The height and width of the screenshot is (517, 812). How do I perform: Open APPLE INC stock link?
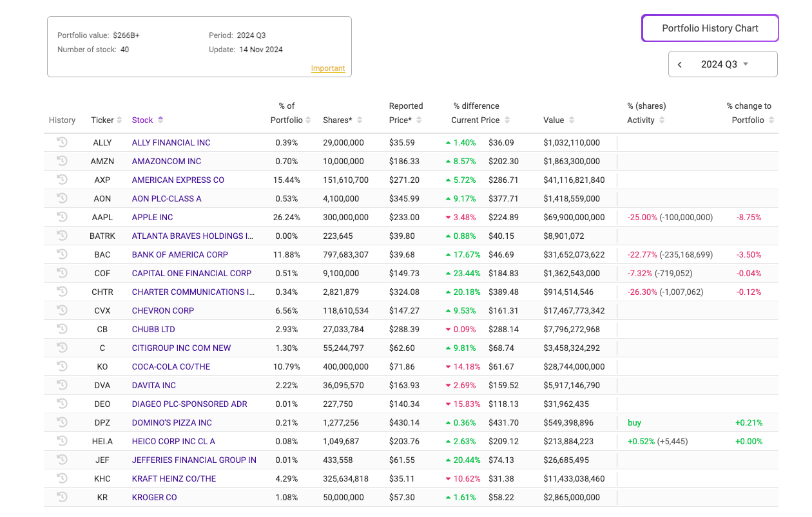(153, 217)
